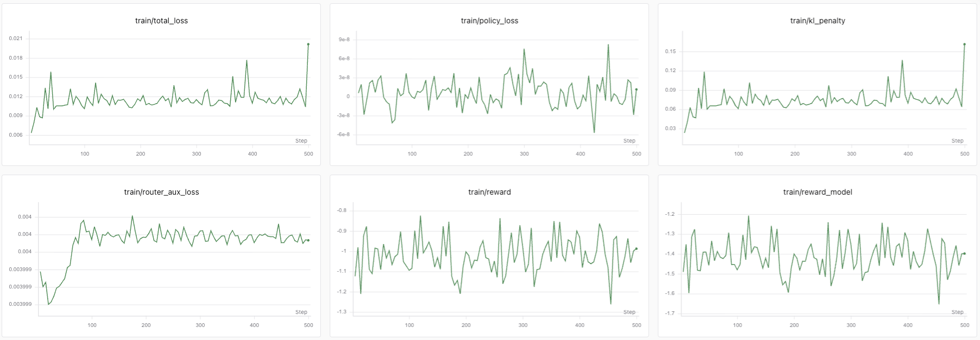
Task: Select final data point on reward_model line
Action: pos(964,253)
